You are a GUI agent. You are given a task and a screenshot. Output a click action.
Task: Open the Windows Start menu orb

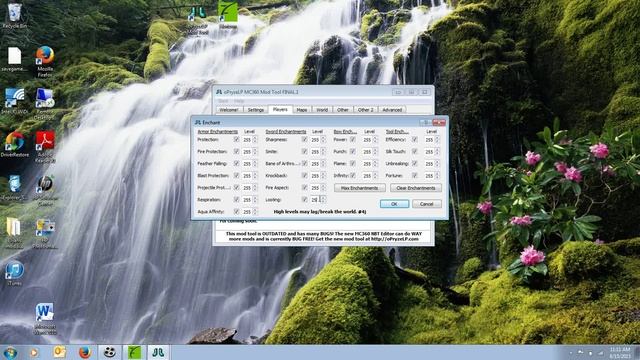tap(9, 352)
